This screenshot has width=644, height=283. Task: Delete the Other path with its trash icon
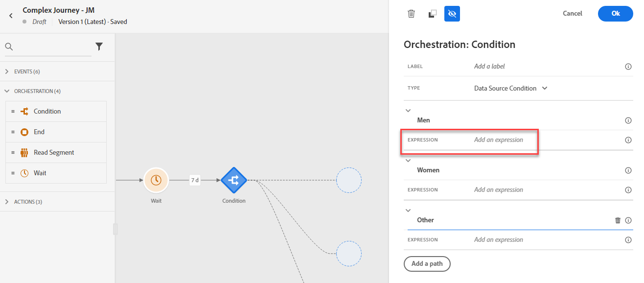click(618, 220)
